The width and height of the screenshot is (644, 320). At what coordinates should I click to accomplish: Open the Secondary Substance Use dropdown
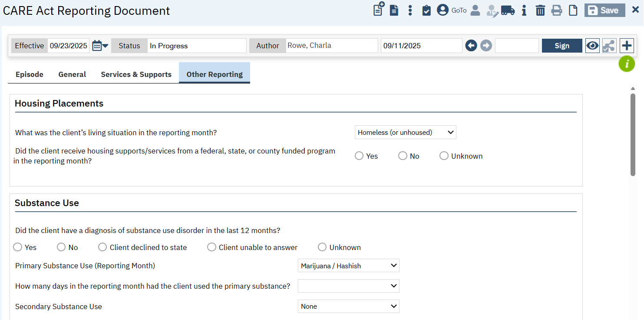click(x=348, y=307)
